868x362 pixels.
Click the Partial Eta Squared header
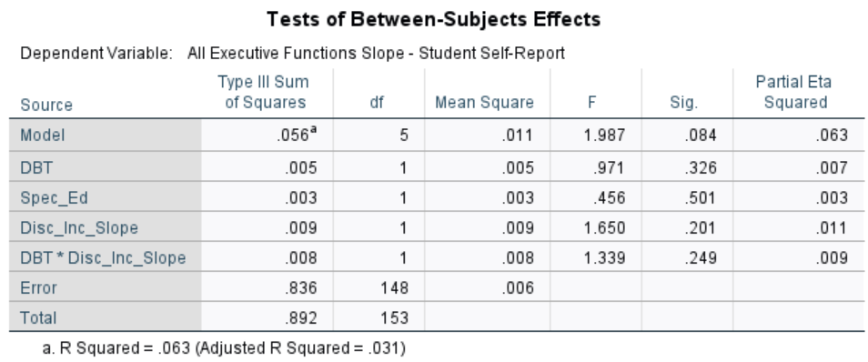[794, 92]
